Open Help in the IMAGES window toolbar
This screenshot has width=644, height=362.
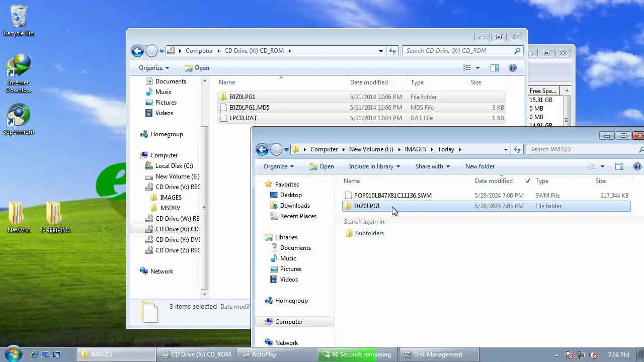[637, 166]
